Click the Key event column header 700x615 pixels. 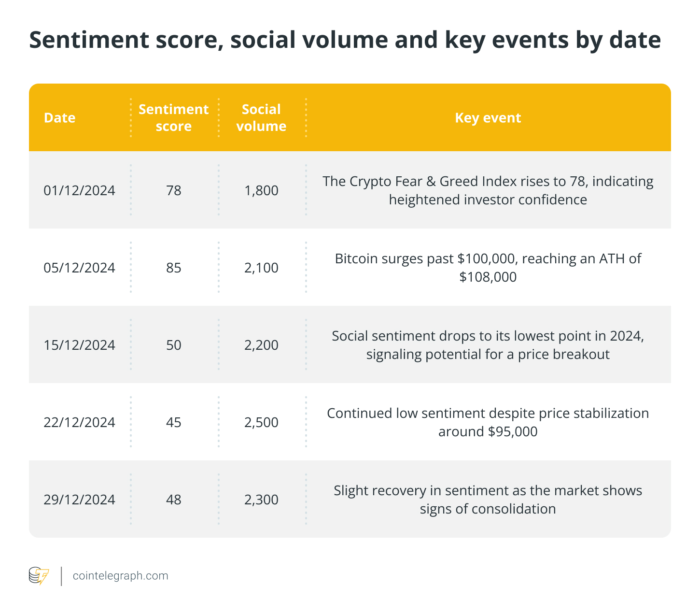[489, 117]
